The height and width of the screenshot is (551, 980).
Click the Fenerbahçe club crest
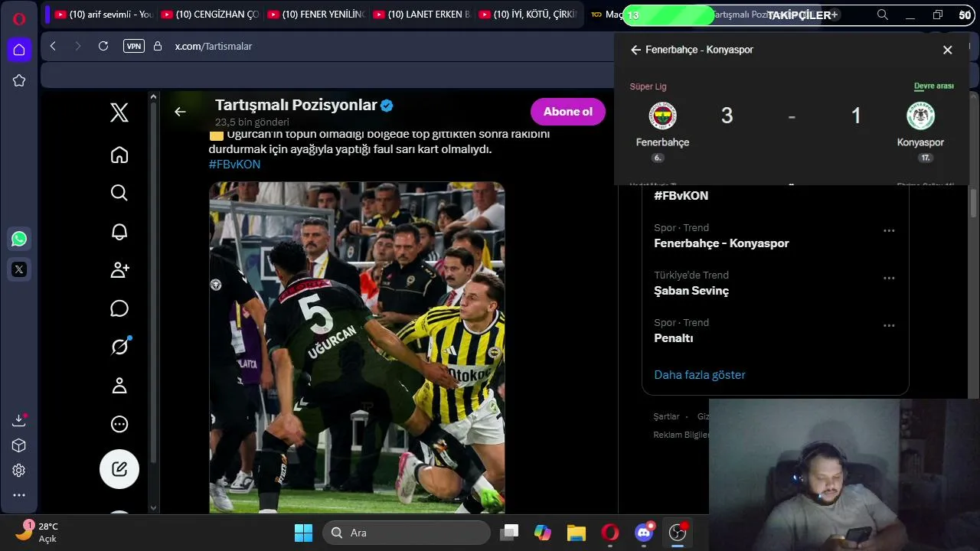[x=663, y=116]
